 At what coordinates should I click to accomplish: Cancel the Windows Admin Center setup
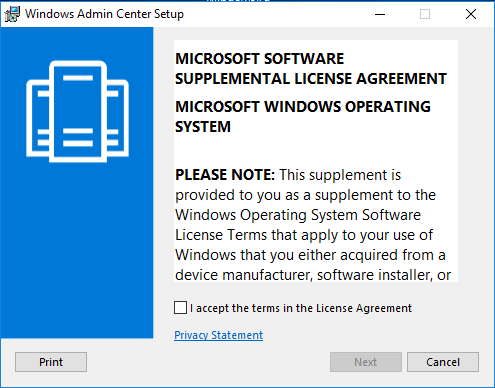443,362
